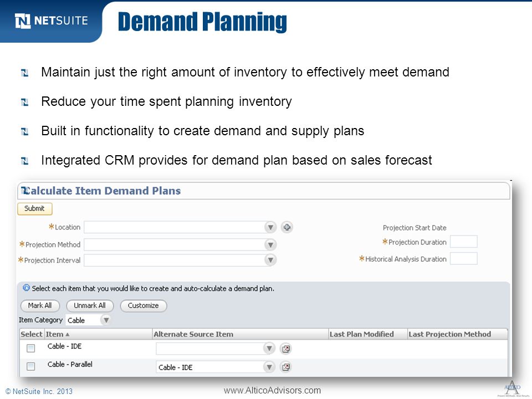Image resolution: width=532 pixels, height=399 pixels.
Task: Open the Projection Method dropdown
Action: pyautogui.click(x=270, y=244)
